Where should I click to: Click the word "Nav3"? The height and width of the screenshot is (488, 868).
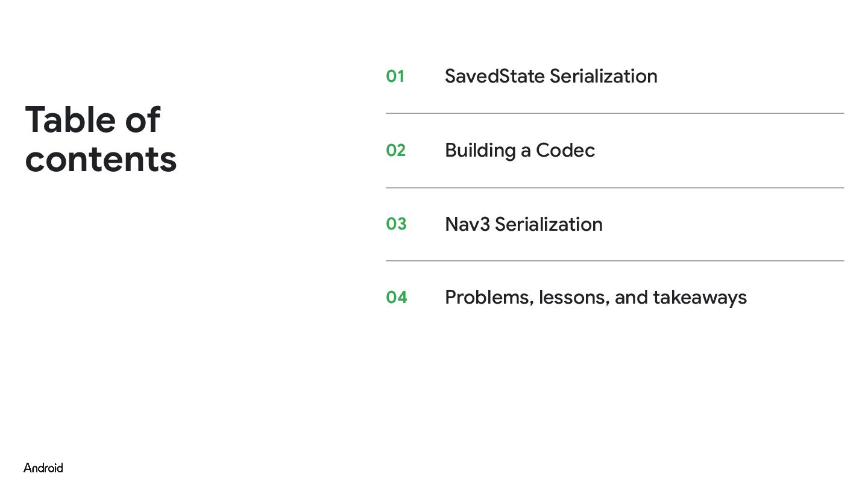pos(467,224)
